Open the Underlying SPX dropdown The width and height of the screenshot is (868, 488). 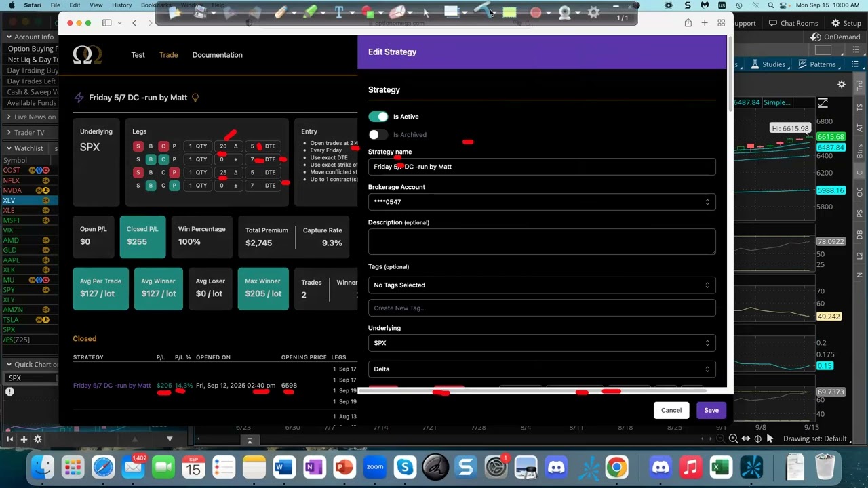pyautogui.click(x=542, y=343)
